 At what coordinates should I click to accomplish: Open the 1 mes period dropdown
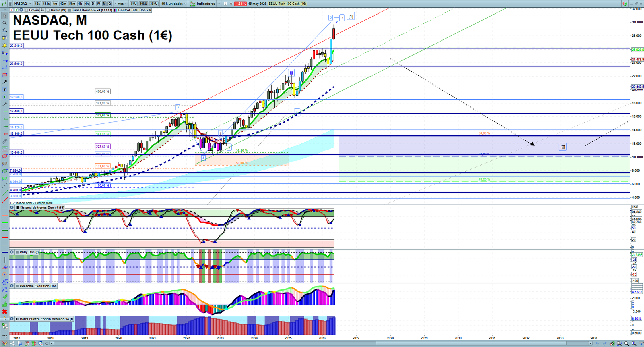[121, 4]
